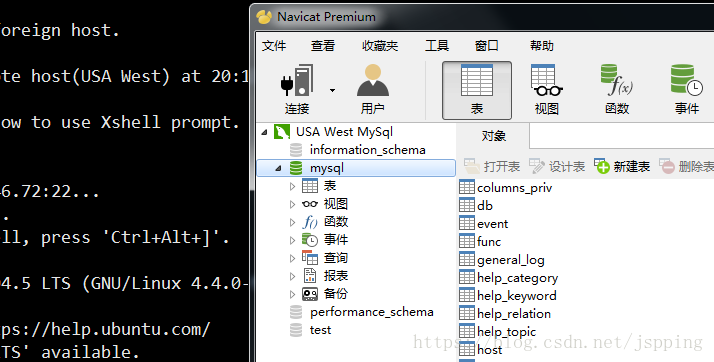Click the test database icon
The width and height of the screenshot is (714, 362).
[x=296, y=330]
